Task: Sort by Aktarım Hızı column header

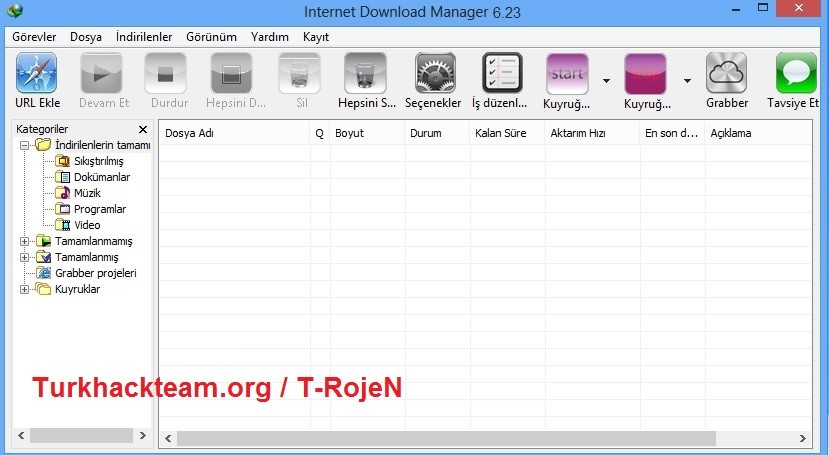Action: click(593, 133)
